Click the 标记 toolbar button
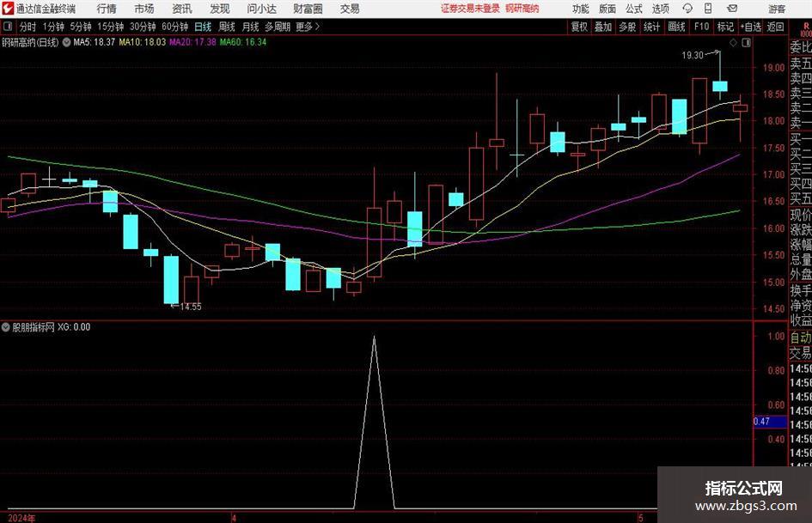The image size is (812, 523). coord(725,27)
